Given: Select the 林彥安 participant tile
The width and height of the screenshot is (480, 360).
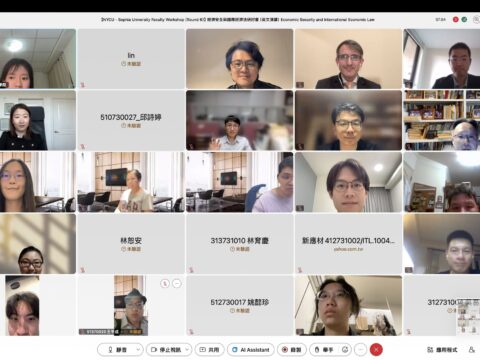Looking at the screenshot, I should pyautogui.click(x=131, y=244).
